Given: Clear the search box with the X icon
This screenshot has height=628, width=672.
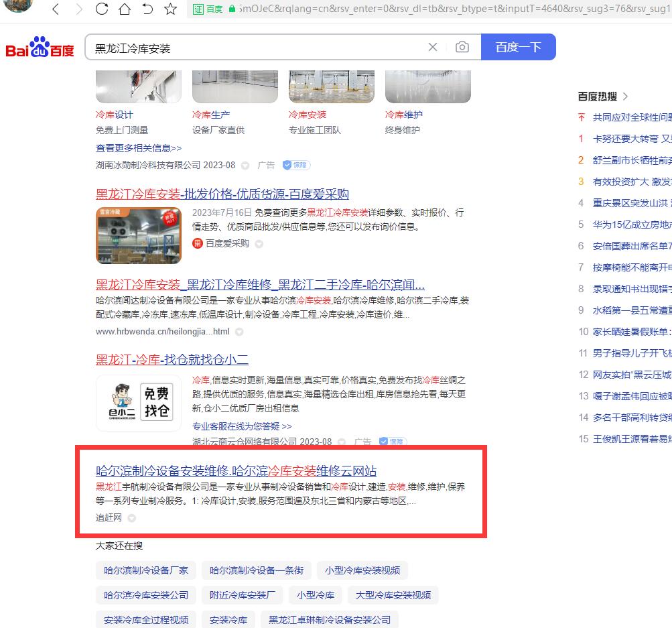Looking at the screenshot, I should click(x=433, y=47).
